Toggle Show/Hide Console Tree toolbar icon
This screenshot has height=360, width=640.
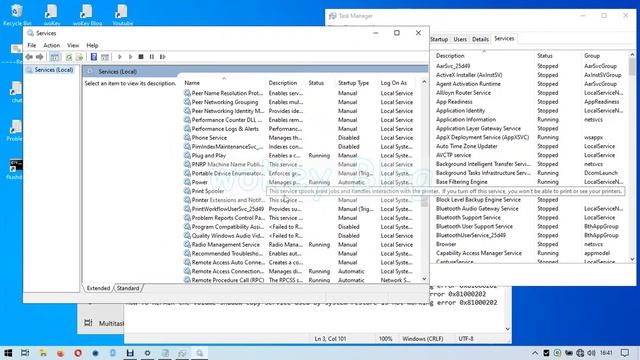[x=55, y=57]
